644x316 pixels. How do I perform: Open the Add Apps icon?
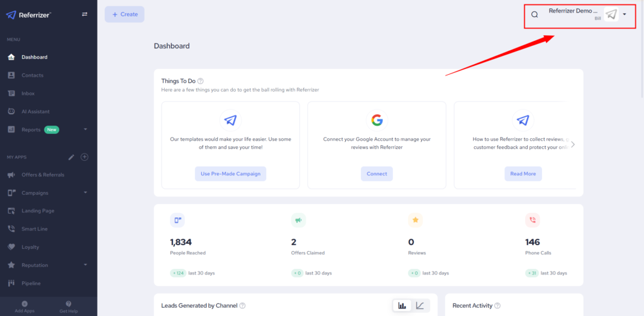pos(24,304)
